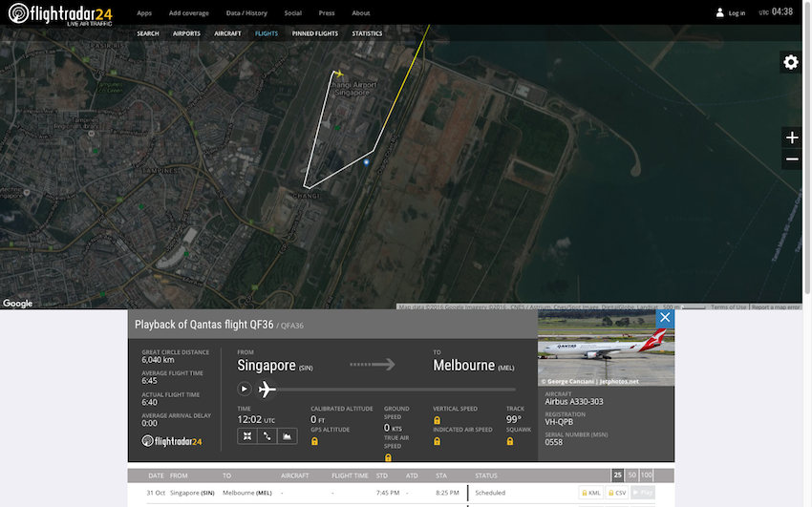Click Singapore (SIN) origin in the playback panel
The image size is (812, 507).
(x=274, y=366)
